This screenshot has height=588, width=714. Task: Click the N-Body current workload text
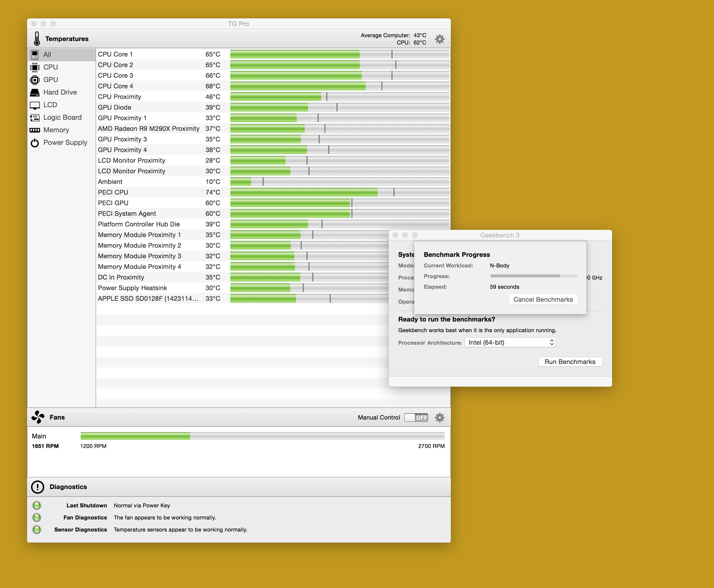tap(500, 266)
